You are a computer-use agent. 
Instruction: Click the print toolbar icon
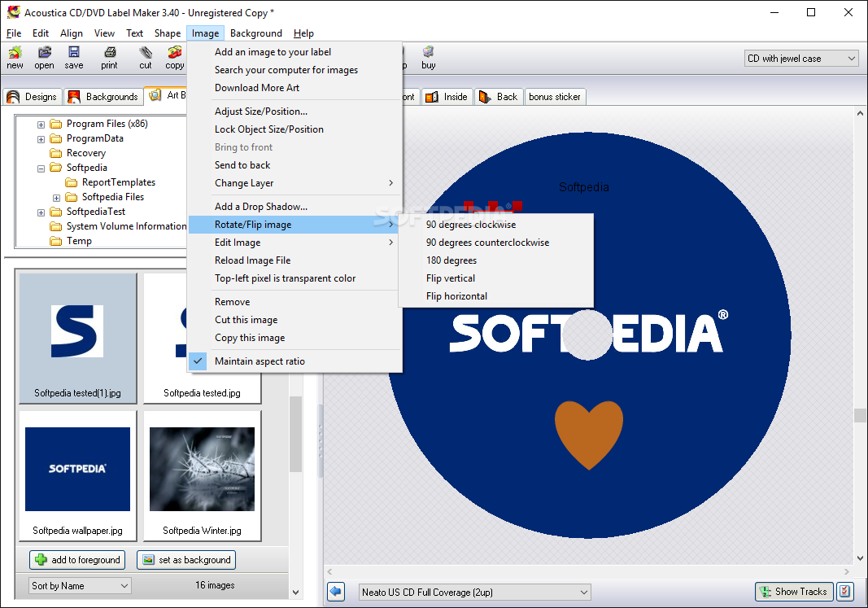click(109, 58)
